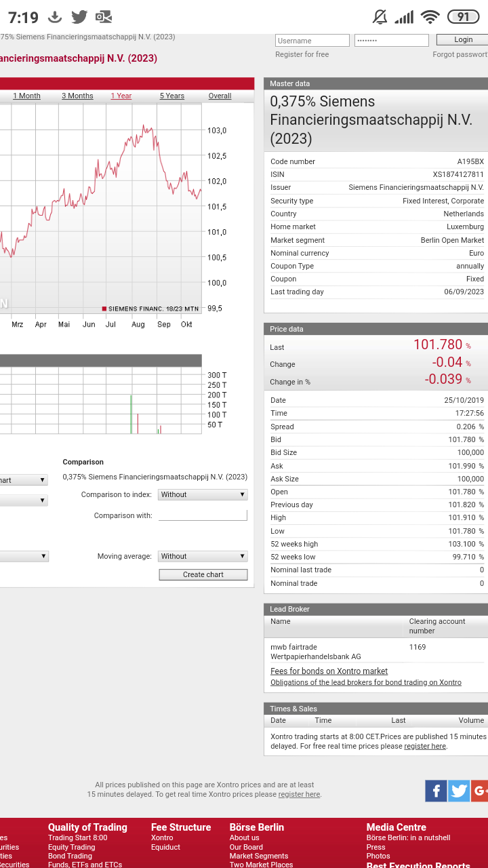Select the 5 Years chart range
The height and width of the screenshot is (868, 488).
pyautogui.click(x=172, y=96)
